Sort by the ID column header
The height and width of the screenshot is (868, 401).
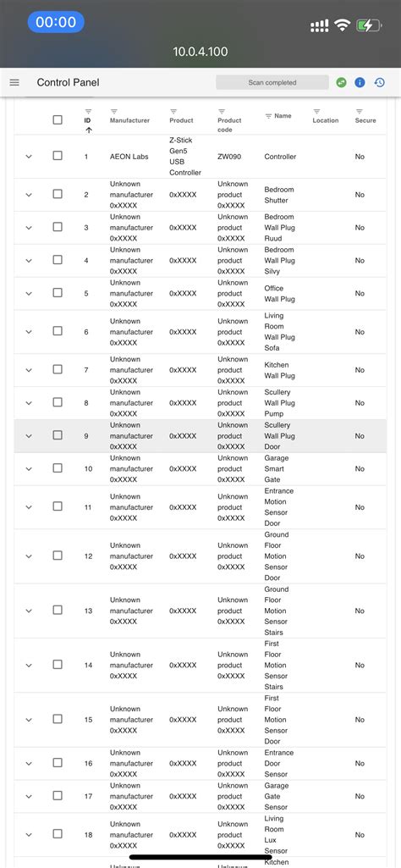click(87, 120)
